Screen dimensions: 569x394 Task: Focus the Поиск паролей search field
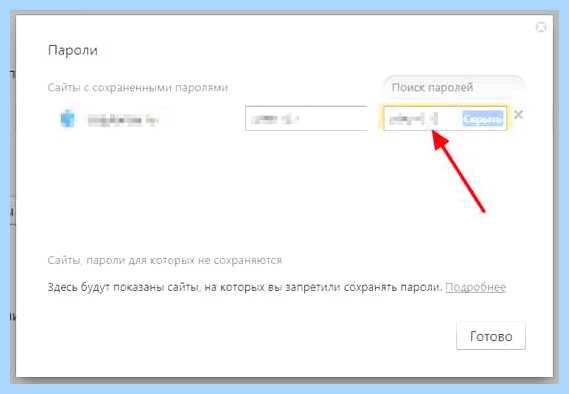point(454,87)
